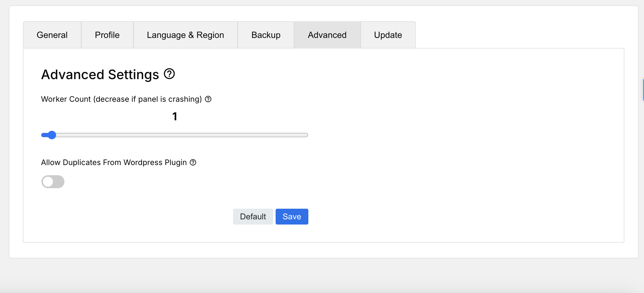Viewport: 644px width, 293px height.
Task: Click the Advanced Settings heading text
Action: (x=100, y=74)
